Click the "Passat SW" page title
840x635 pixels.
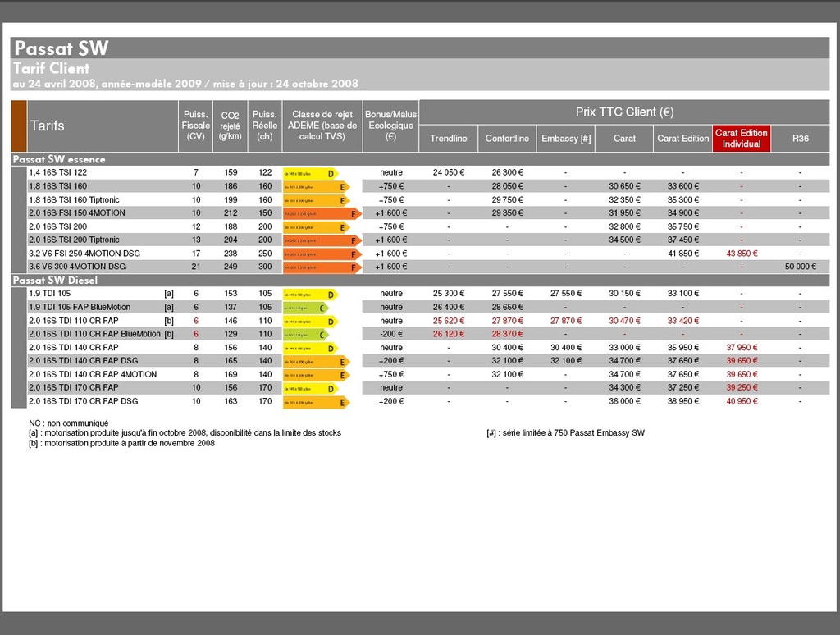coord(61,48)
